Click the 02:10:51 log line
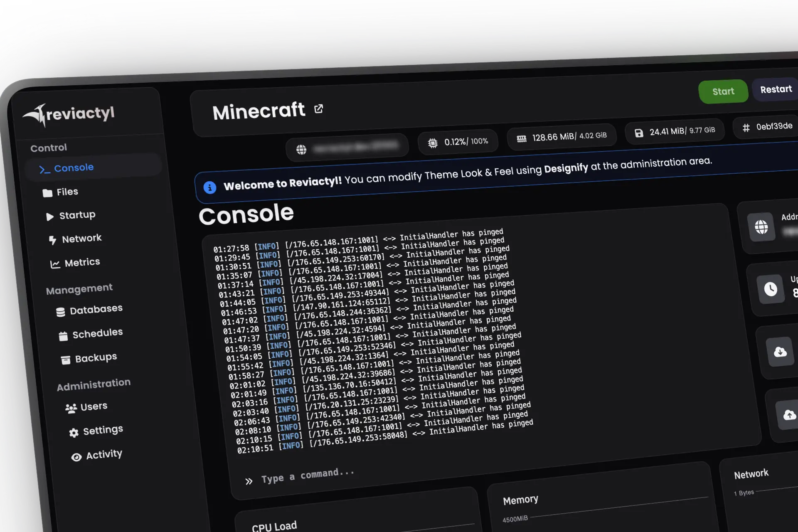The height and width of the screenshot is (532, 798). click(x=385, y=436)
